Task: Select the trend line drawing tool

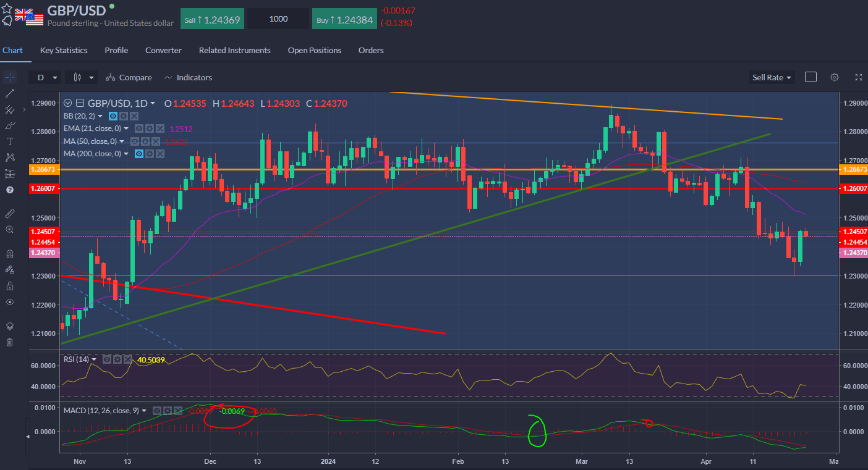Action: coord(10,93)
